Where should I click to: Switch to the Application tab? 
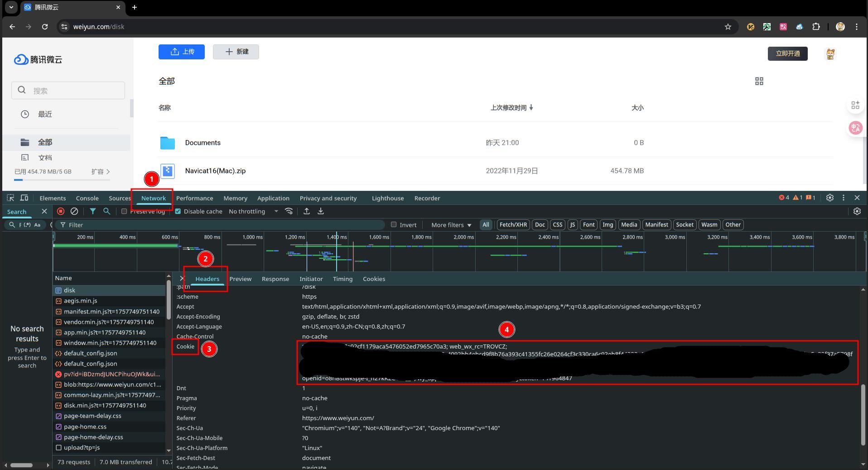click(x=273, y=198)
